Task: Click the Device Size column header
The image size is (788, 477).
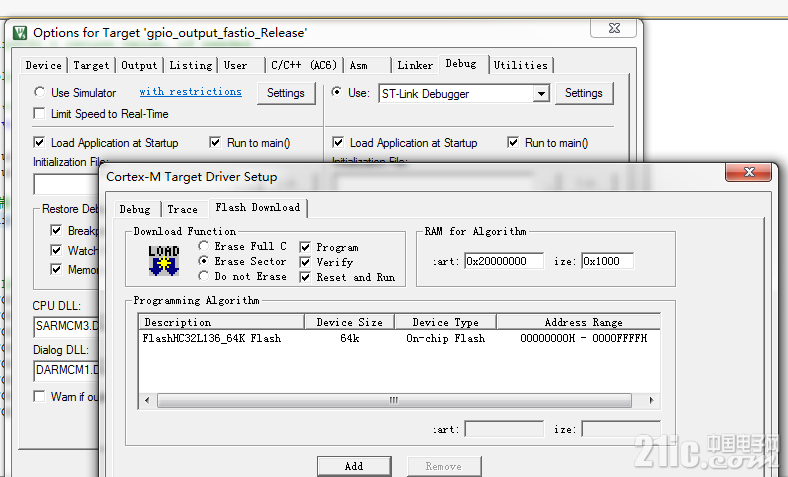Action: (350, 322)
